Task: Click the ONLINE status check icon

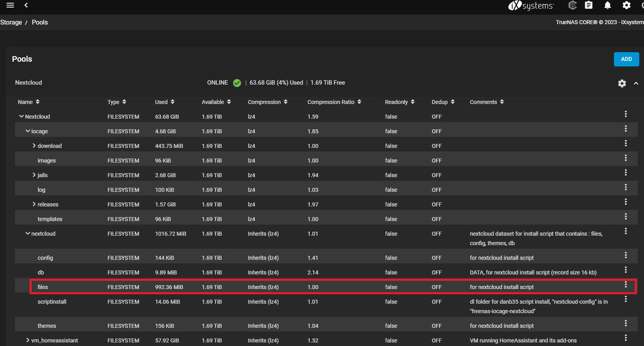Action: tap(237, 83)
